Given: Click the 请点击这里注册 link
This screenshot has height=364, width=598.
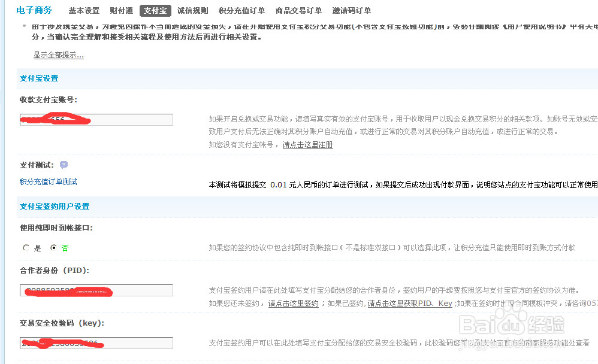Looking at the screenshot, I should click(307, 145).
